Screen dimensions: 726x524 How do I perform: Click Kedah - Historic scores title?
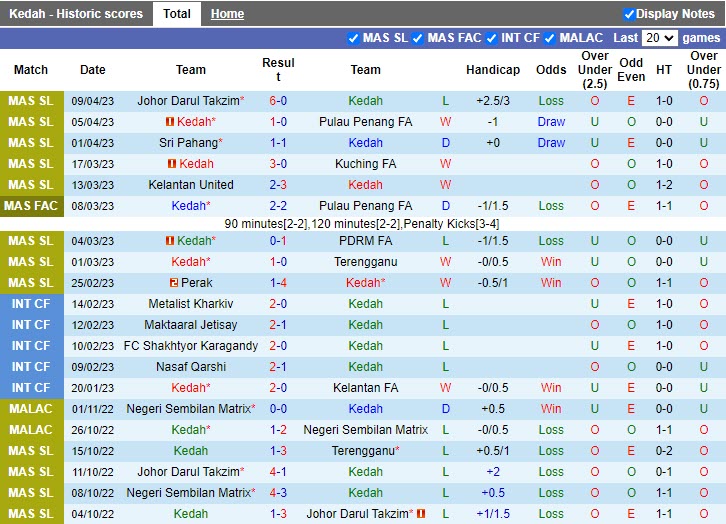click(76, 14)
